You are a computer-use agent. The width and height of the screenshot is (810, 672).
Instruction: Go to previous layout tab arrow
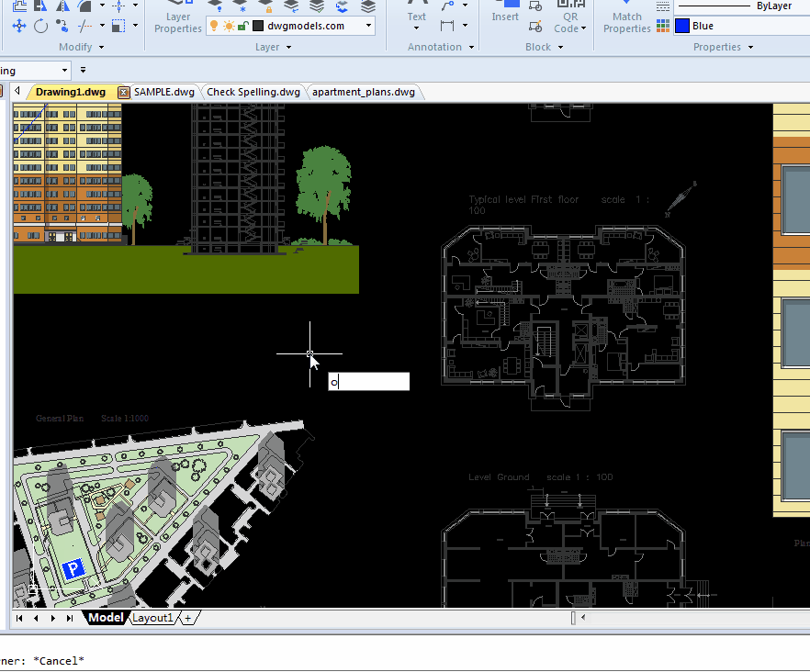[x=36, y=618]
